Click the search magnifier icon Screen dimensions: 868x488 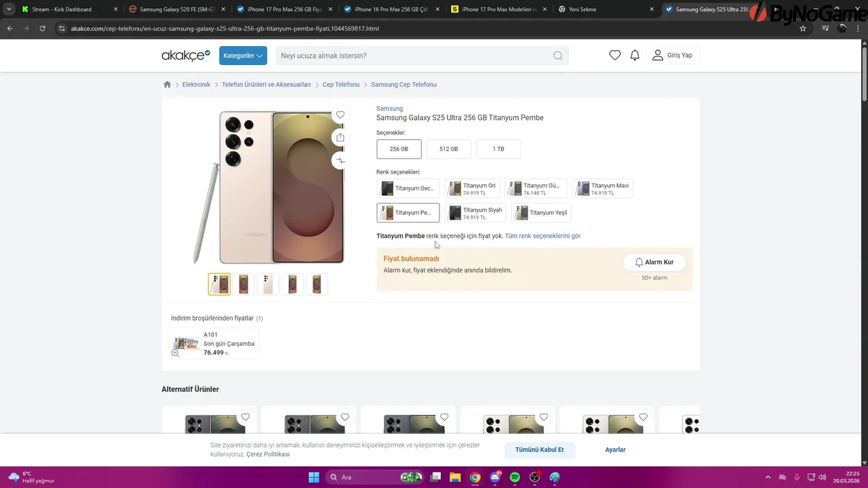coord(558,56)
